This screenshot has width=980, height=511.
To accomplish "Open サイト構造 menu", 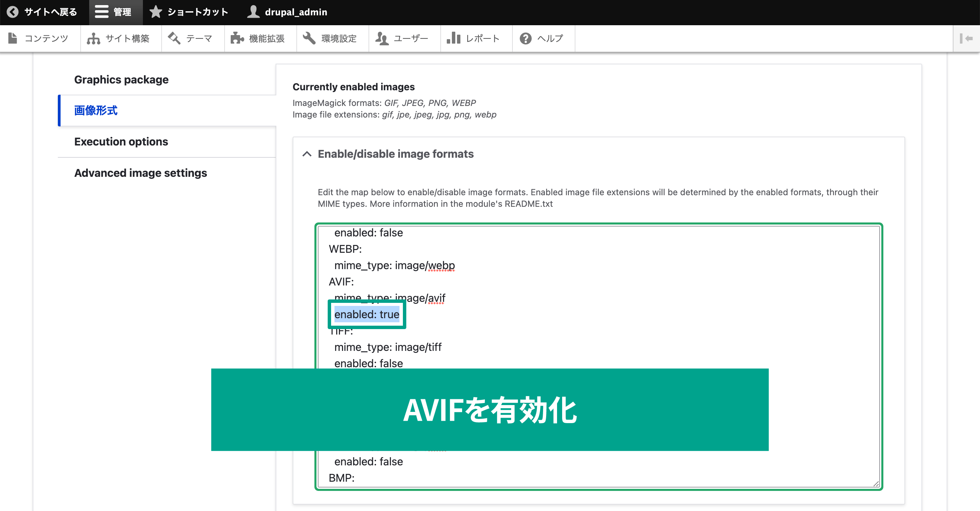I will (x=119, y=37).
